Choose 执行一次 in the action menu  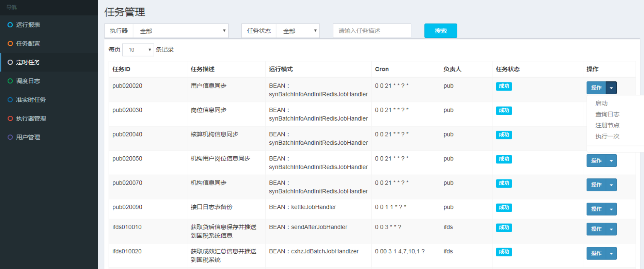pos(607,137)
